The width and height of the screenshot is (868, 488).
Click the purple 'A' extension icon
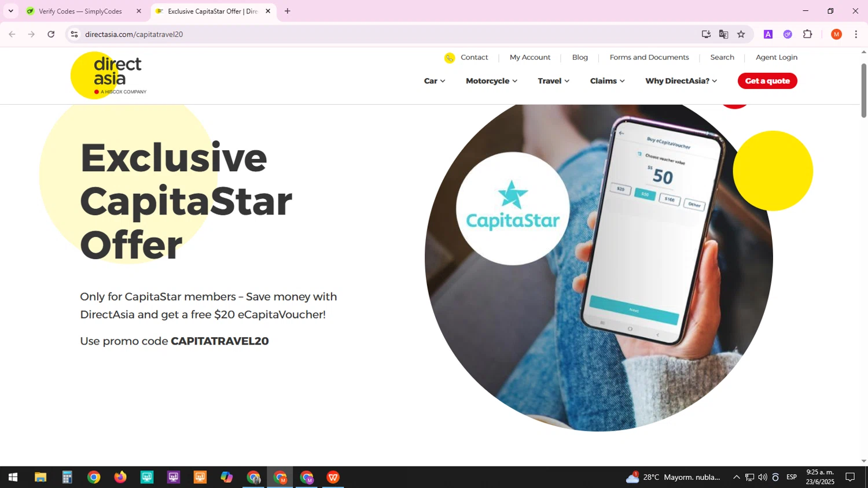pyautogui.click(x=768, y=34)
